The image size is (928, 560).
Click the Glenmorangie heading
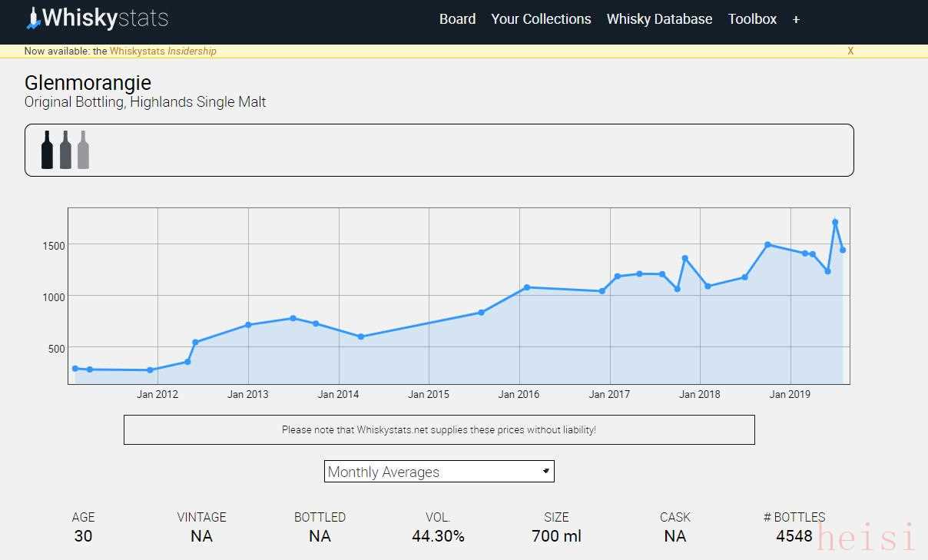(x=88, y=83)
